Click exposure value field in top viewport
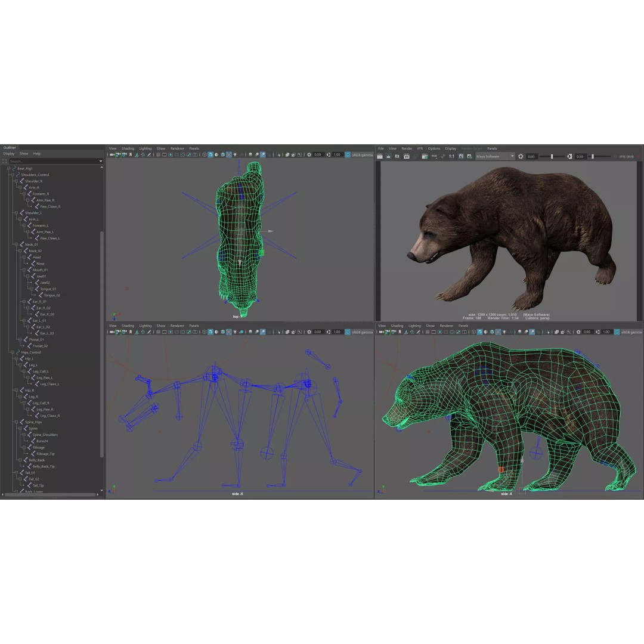Image resolution: width=644 pixels, height=644 pixels. coord(318,155)
